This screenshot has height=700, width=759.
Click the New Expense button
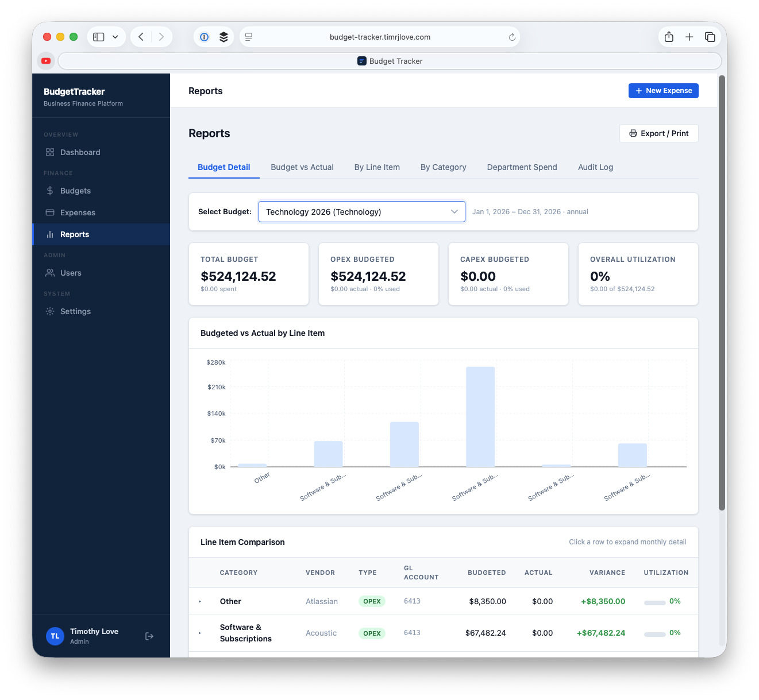[663, 91]
